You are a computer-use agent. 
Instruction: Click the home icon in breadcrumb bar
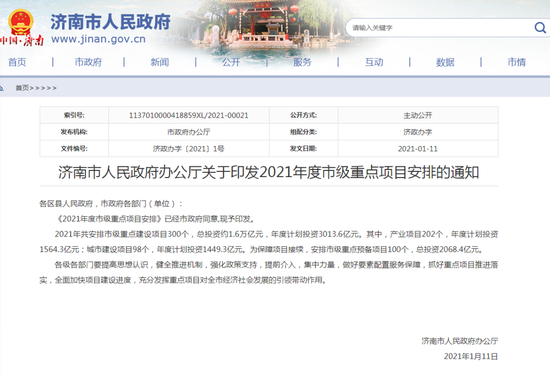(1, 88)
